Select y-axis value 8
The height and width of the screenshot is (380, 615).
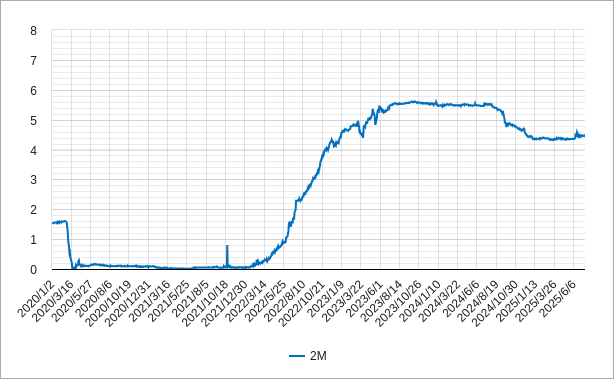[x=33, y=31]
